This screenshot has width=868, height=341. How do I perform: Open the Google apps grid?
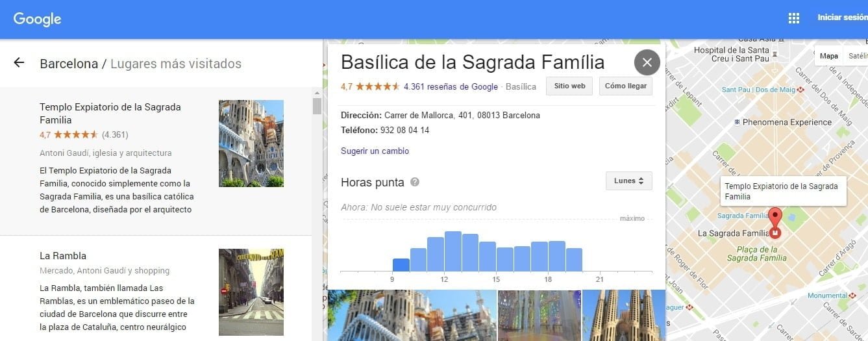coord(793,18)
